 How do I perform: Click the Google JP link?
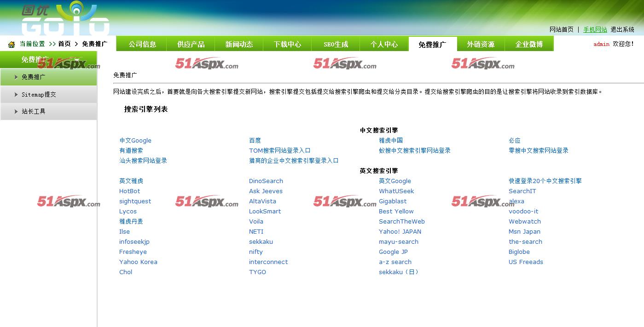[x=393, y=252]
